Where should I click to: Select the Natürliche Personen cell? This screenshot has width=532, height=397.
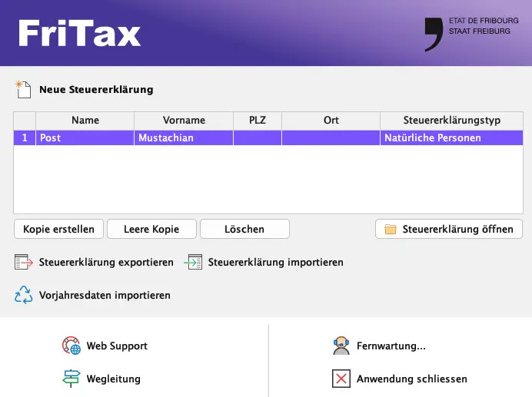click(x=451, y=138)
